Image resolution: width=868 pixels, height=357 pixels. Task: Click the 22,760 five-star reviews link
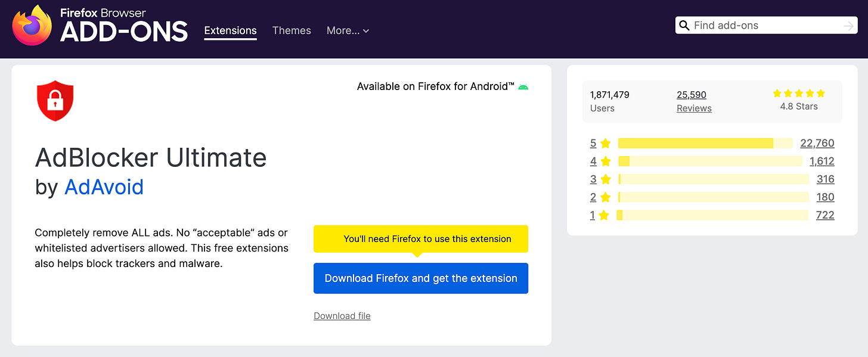pyautogui.click(x=817, y=143)
